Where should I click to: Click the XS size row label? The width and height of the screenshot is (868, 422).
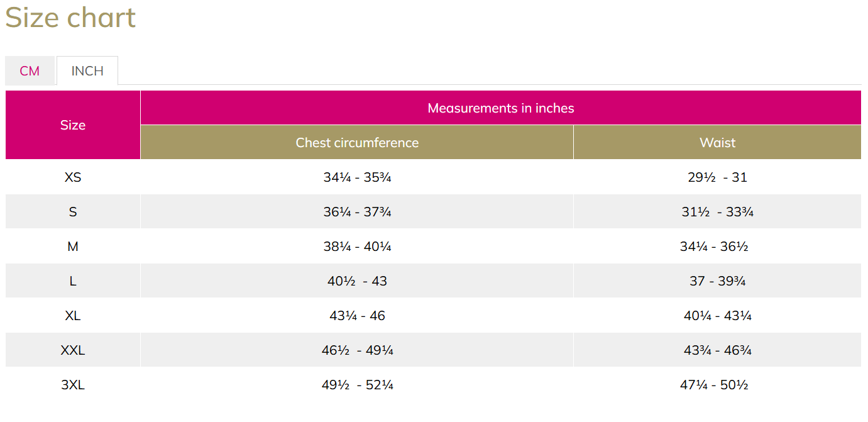(73, 177)
